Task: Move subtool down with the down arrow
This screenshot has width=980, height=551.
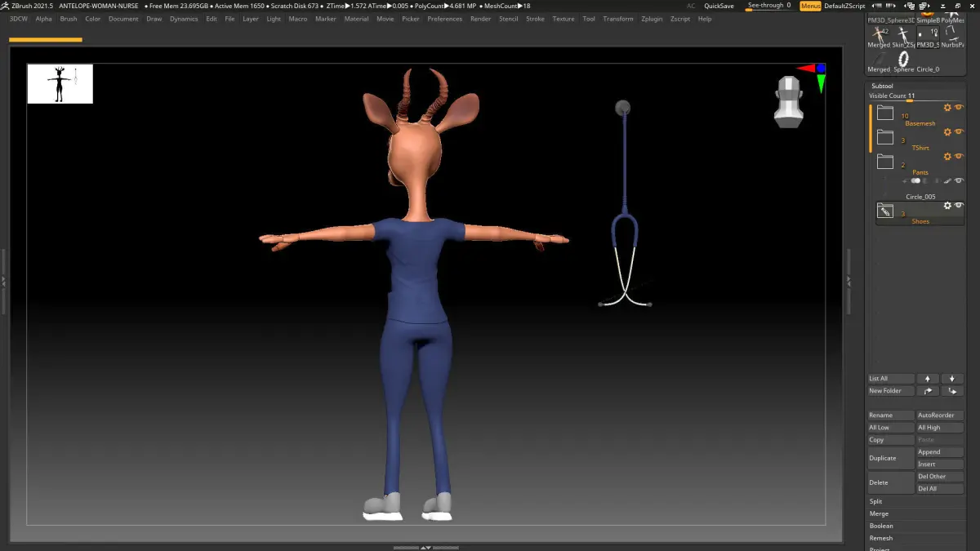Action: pyautogui.click(x=952, y=379)
